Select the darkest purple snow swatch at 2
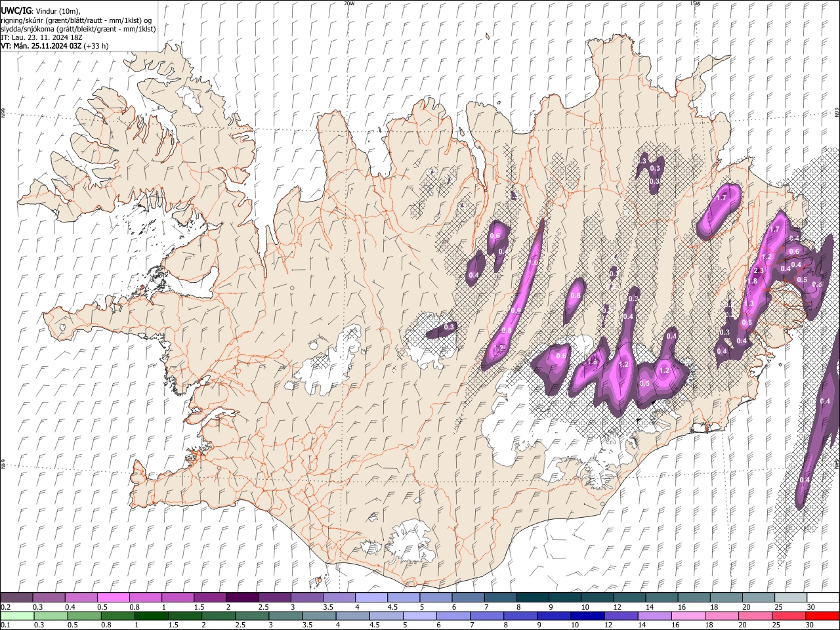This screenshot has height=630, width=840. (x=241, y=597)
